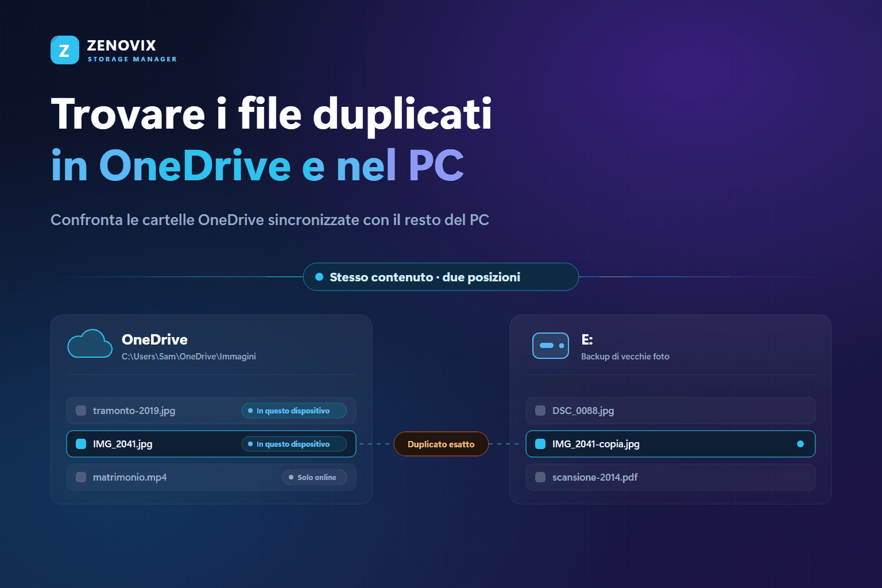Click the STORAGE MANAGER subtitle

point(132,59)
